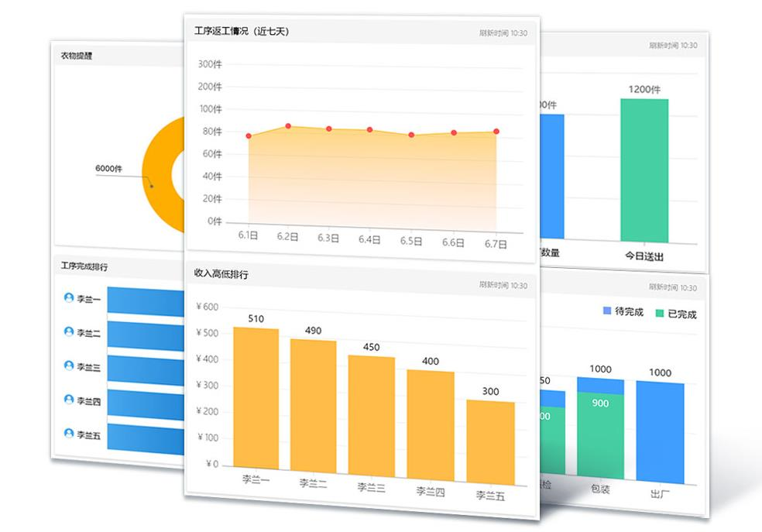Click the avatar icon beside 李兰五
Viewport: 762px width, 532px height.
tap(69, 434)
